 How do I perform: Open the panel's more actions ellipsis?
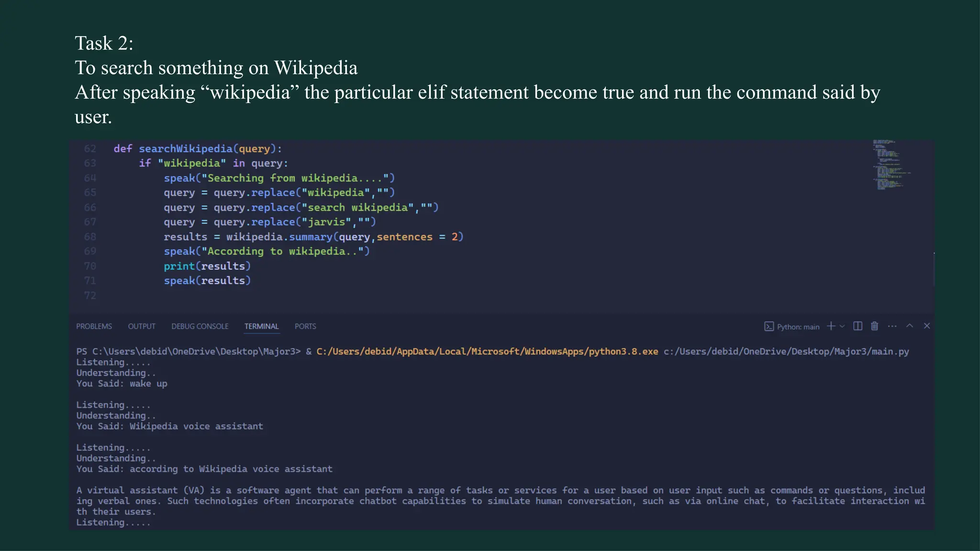coord(892,326)
